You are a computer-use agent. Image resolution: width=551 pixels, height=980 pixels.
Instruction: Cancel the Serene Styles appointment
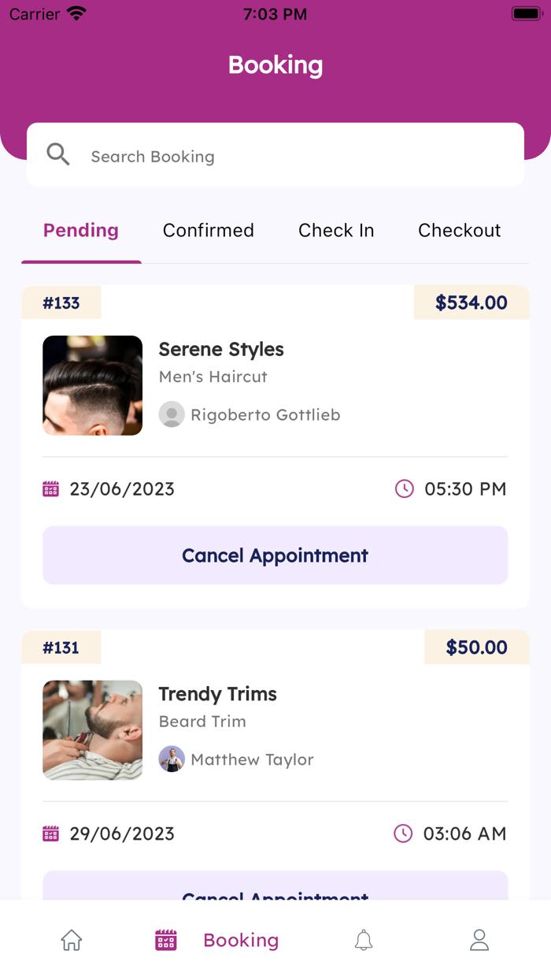(275, 555)
